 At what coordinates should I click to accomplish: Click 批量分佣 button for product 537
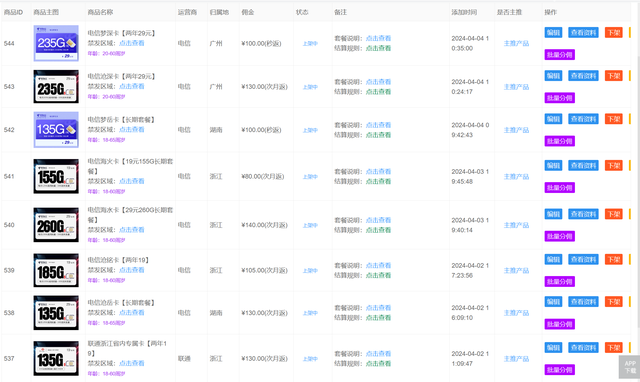[x=560, y=370]
